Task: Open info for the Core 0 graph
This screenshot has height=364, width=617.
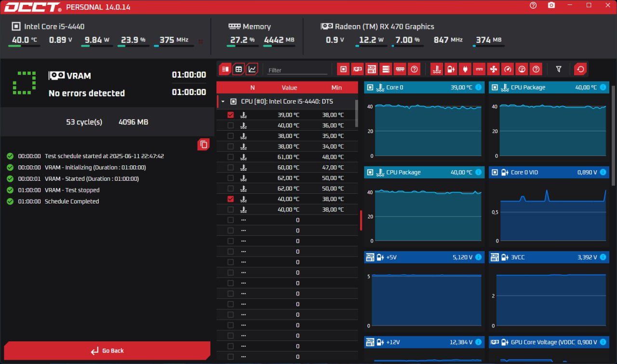Action: point(479,87)
